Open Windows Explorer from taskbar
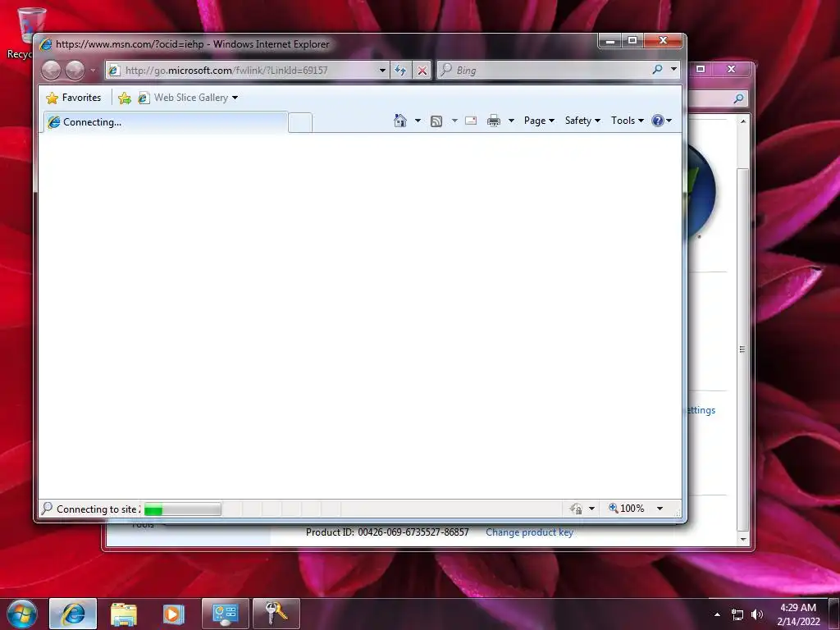This screenshot has width=840, height=630. coord(124,614)
